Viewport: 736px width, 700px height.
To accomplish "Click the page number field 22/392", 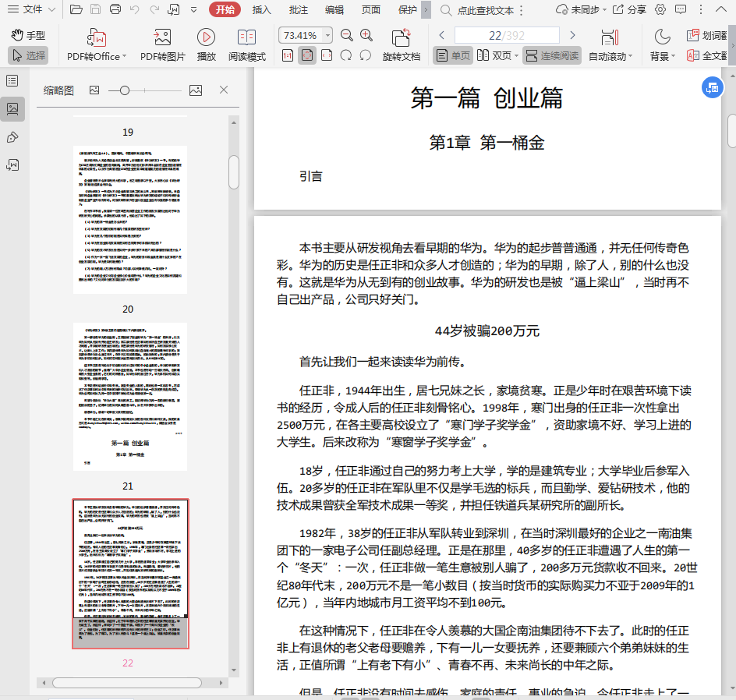I will point(507,35).
